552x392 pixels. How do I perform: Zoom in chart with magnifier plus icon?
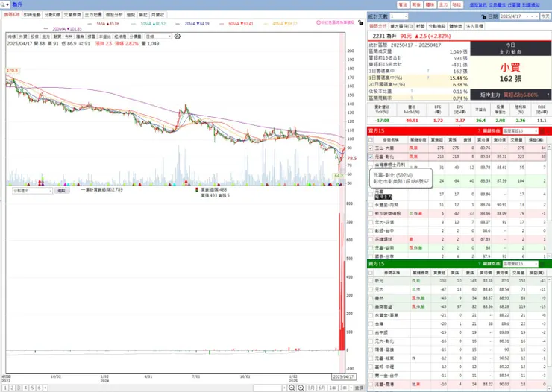(x=301, y=388)
